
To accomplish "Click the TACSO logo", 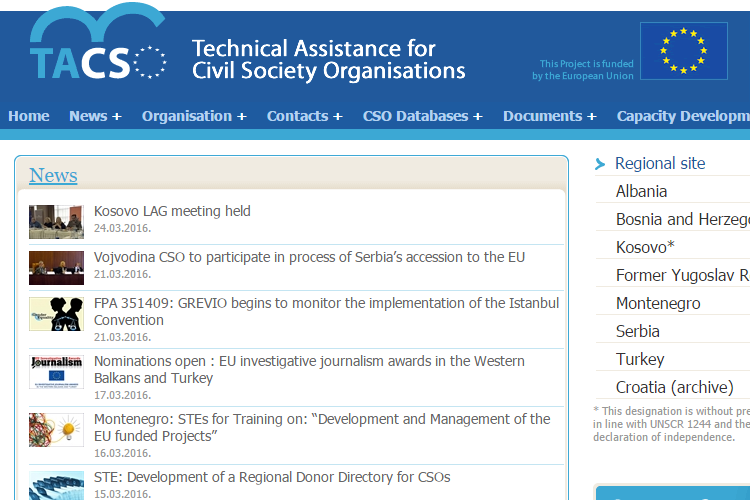I will coord(98,43).
